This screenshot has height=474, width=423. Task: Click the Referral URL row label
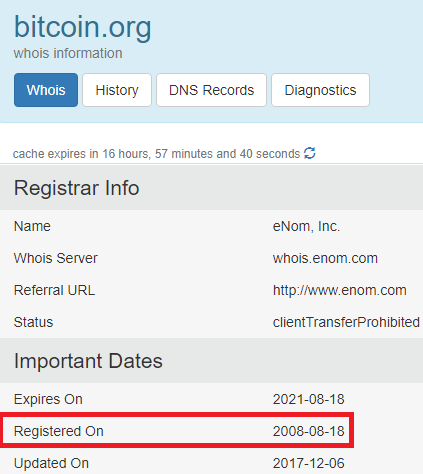(54, 290)
